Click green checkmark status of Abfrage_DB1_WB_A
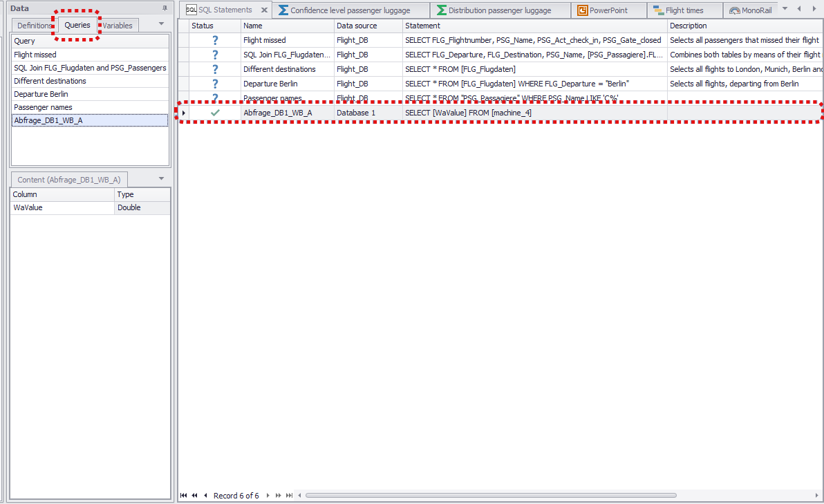 point(215,113)
